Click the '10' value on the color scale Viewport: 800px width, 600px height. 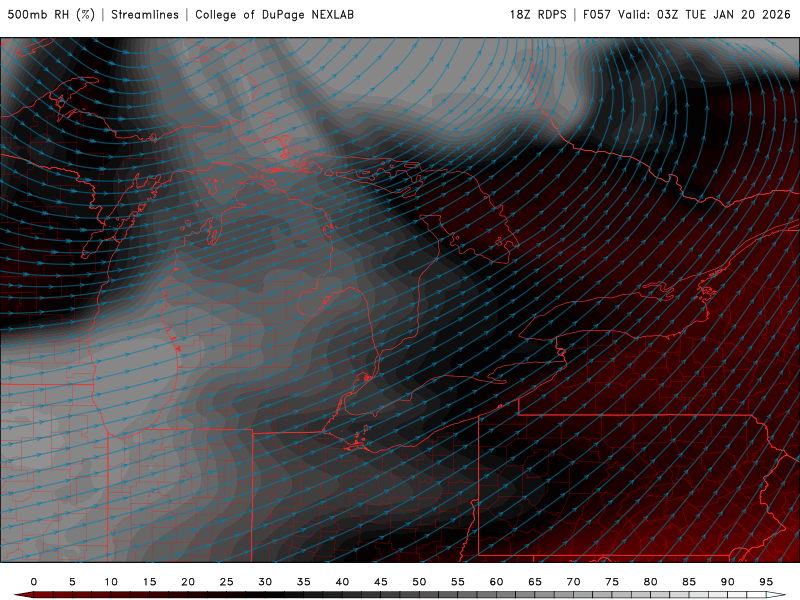pos(111,582)
